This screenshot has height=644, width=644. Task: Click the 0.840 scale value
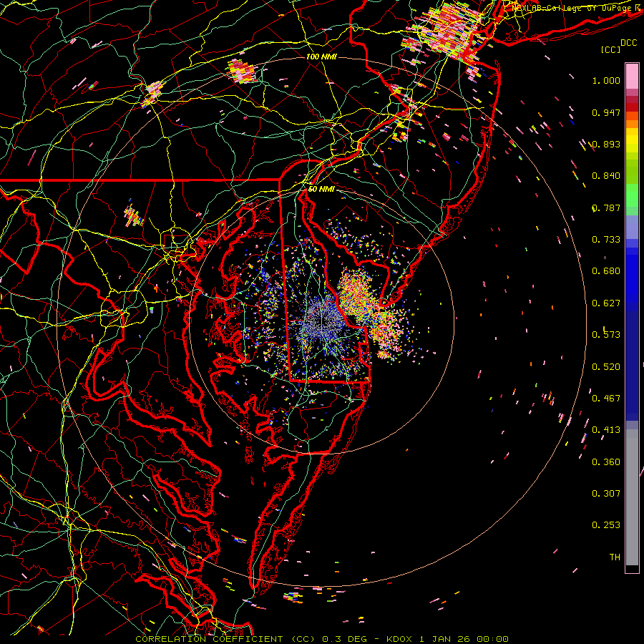(606, 176)
